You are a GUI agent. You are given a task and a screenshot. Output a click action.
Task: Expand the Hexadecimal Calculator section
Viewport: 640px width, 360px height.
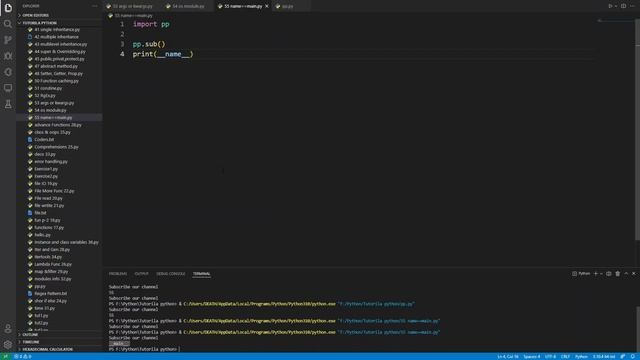coord(59,349)
